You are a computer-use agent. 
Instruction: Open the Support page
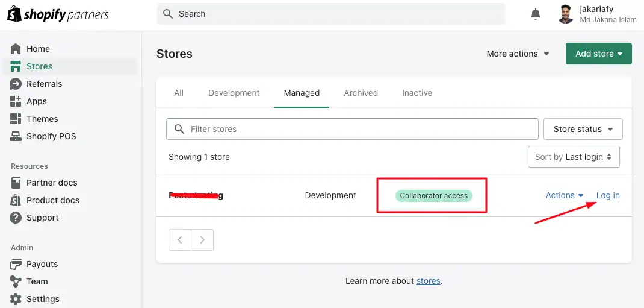pyautogui.click(x=43, y=218)
